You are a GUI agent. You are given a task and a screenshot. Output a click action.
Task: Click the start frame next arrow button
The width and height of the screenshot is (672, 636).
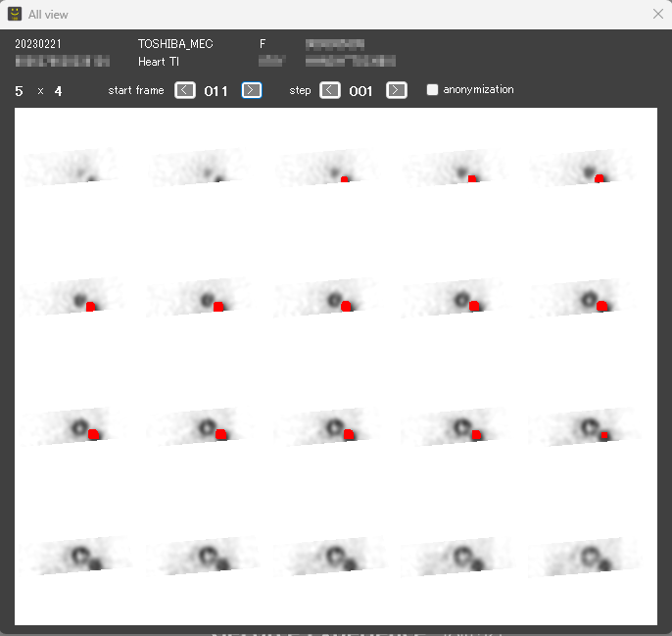click(x=252, y=90)
